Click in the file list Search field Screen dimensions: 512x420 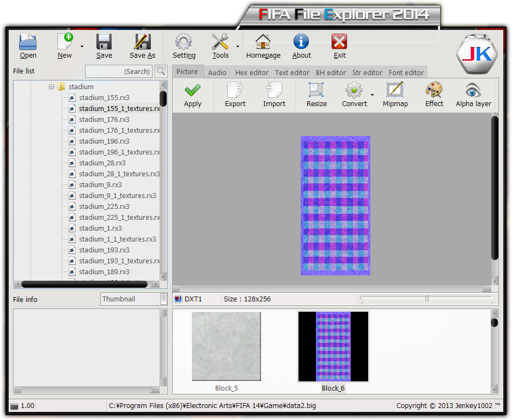[119, 71]
